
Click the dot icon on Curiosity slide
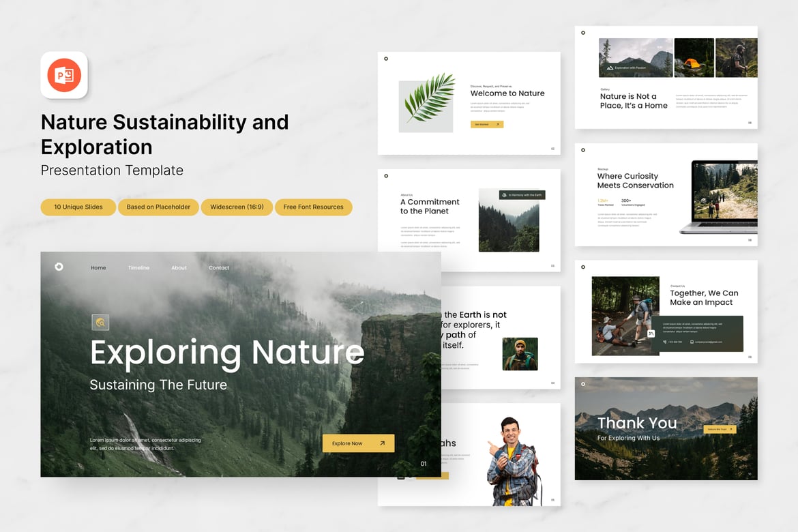(583, 150)
